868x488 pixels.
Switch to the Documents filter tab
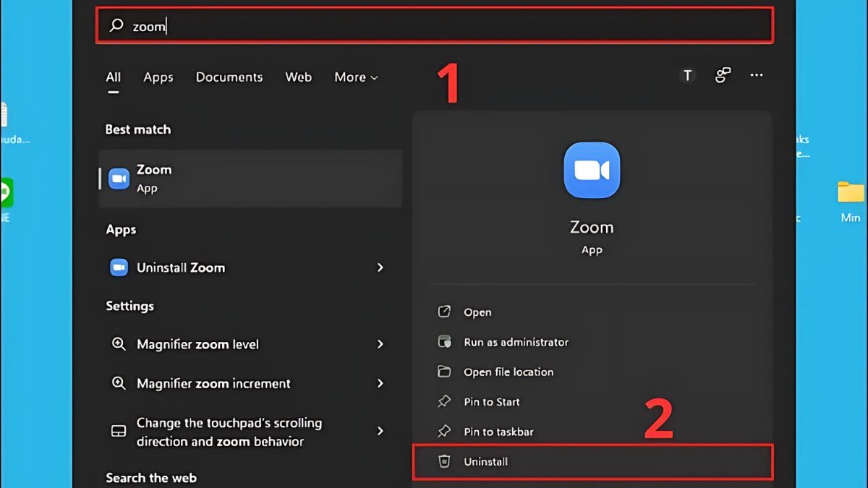[x=229, y=77]
